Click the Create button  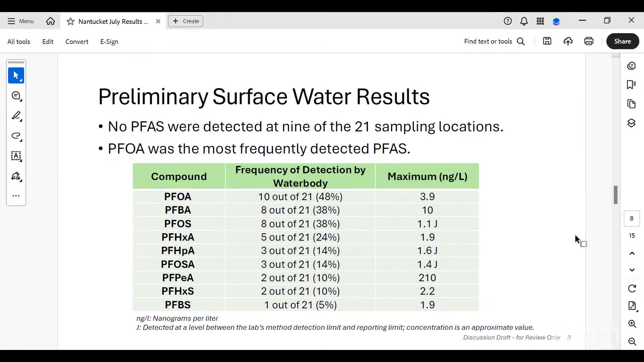coord(185,21)
